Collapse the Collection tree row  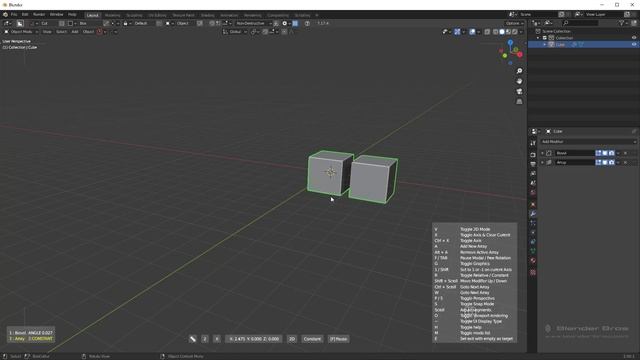pos(538,38)
